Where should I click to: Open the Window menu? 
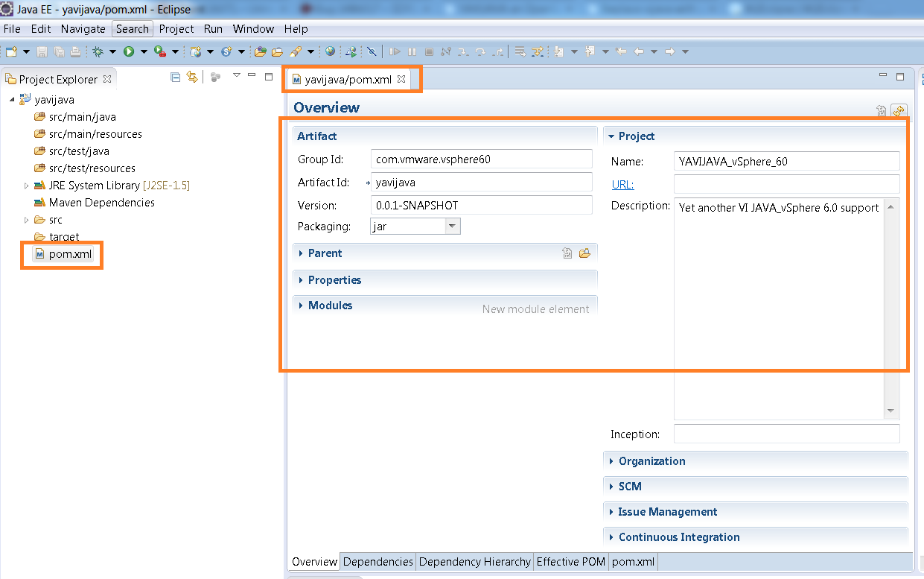(253, 29)
